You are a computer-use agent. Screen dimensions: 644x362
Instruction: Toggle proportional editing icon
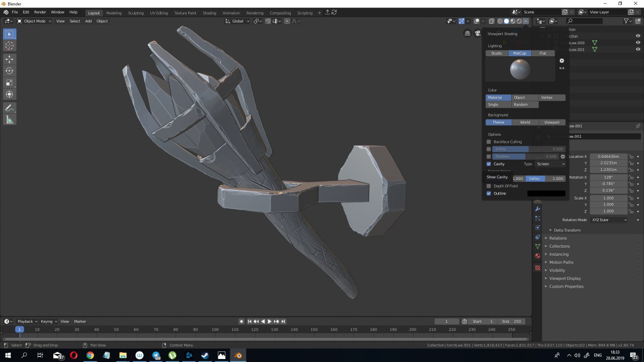287,21
